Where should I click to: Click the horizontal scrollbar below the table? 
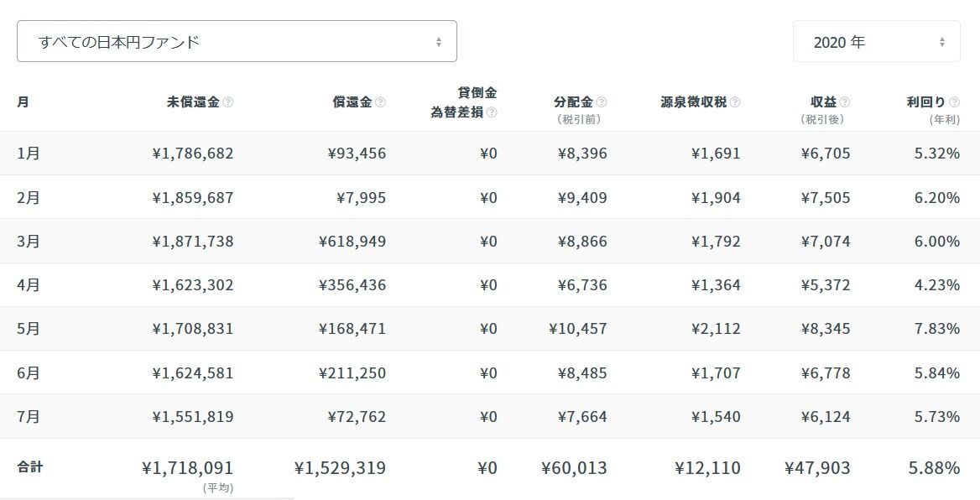146,498
